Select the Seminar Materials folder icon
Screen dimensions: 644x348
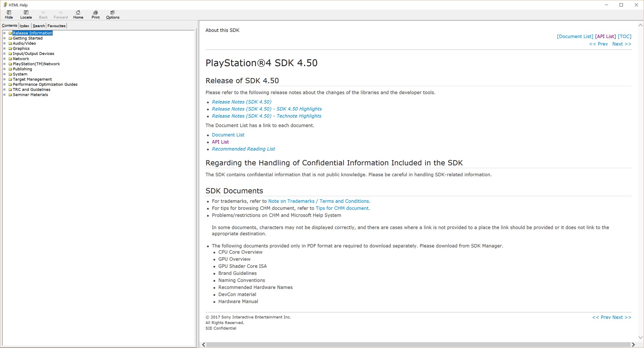click(10, 95)
